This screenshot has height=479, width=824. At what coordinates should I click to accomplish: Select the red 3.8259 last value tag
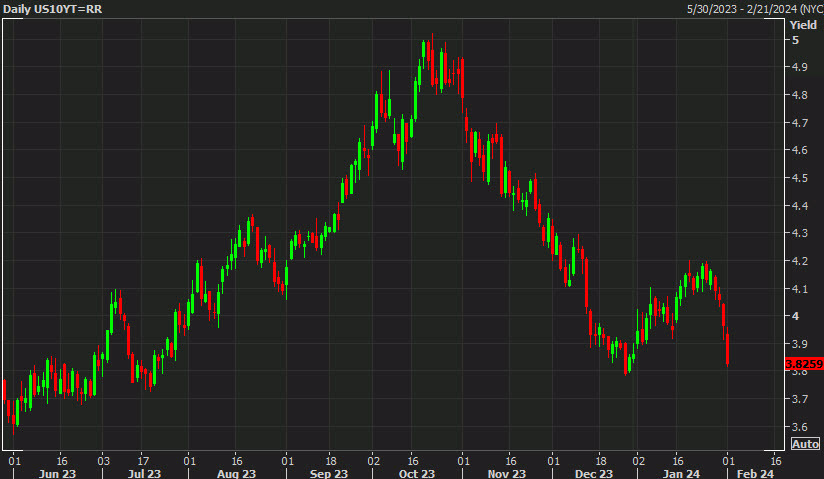pyautogui.click(x=804, y=364)
